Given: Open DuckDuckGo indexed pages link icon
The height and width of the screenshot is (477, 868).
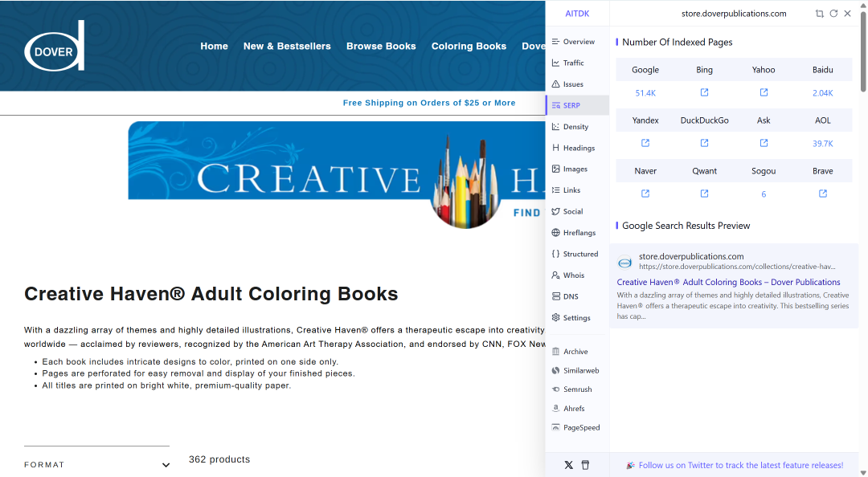Looking at the screenshot, I should click(x=704, y=143).
